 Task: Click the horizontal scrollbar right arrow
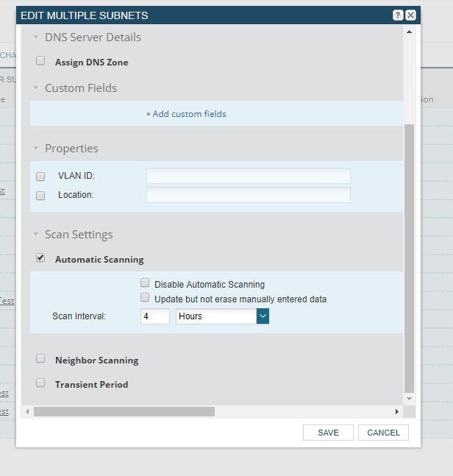[397, 412]
